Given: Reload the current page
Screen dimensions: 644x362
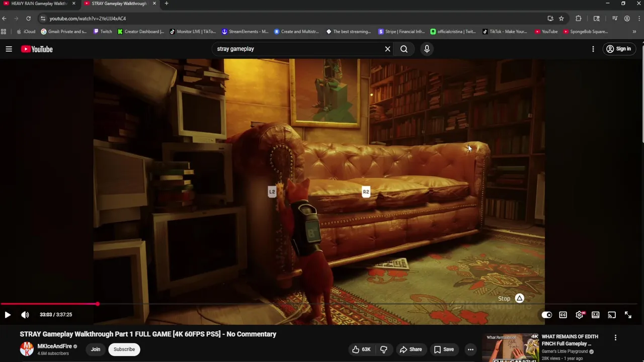Looking at the screenshot, I should [28, 19].
